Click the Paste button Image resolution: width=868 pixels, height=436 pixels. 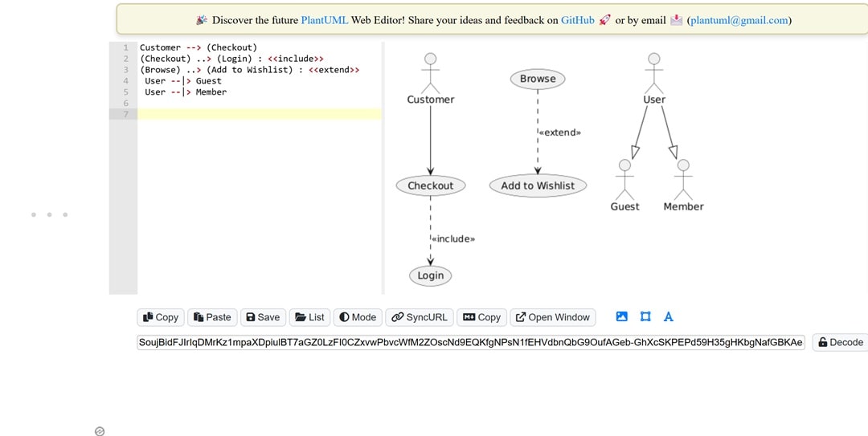tap(212, 317)
